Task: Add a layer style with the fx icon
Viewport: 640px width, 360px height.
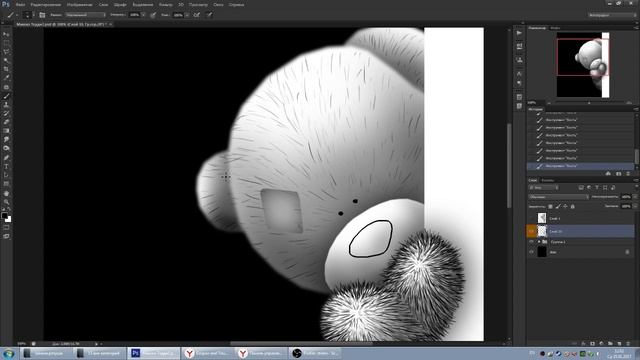Action: [583, 344]
